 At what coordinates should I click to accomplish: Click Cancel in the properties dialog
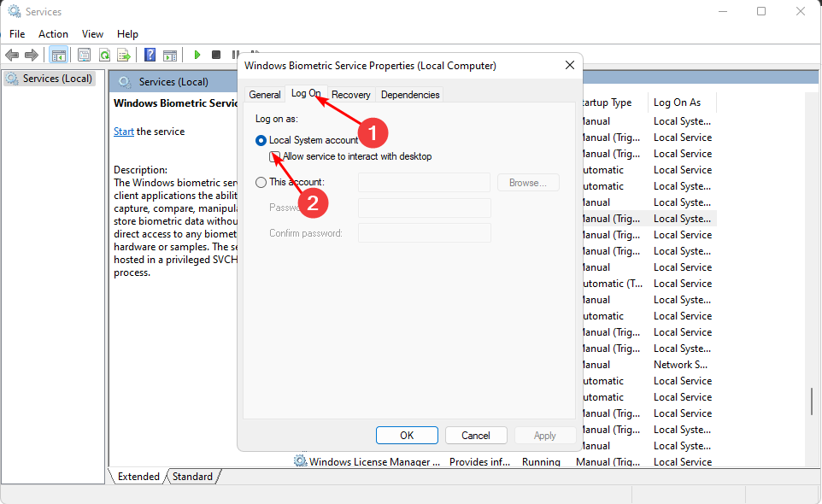click(476, 436)
